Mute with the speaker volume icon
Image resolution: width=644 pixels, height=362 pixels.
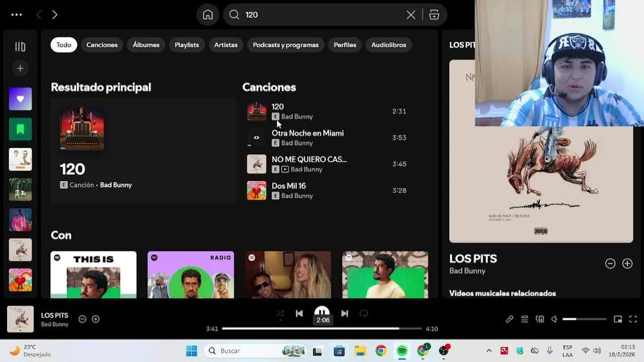coord(554,319)
